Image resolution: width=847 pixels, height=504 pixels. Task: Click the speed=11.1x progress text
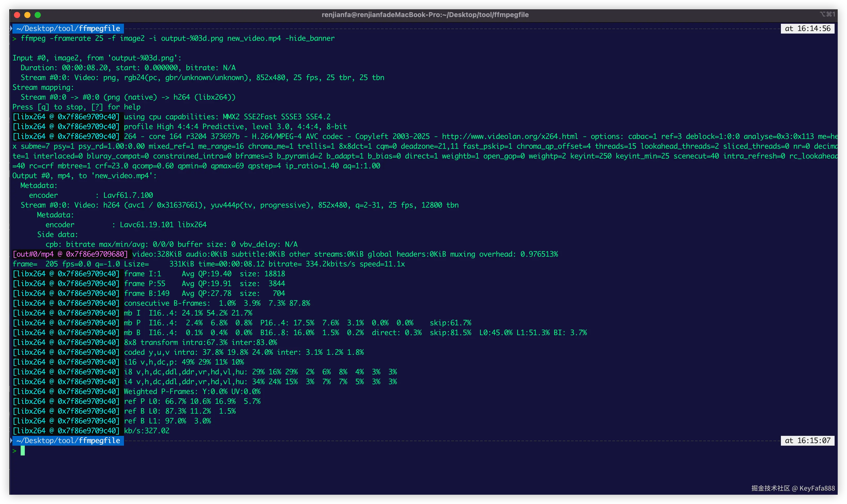pyautogui.click(x=382, y=264)
